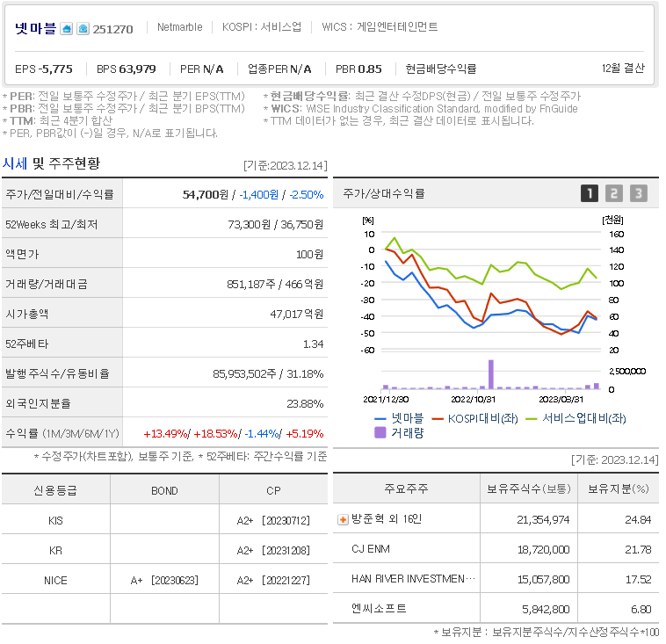The height and width of the screenshot is (644, 666).
Task: Click the 엔씨소프트 shareholder row
Action: pyautogui.click(x=496, y=608)
